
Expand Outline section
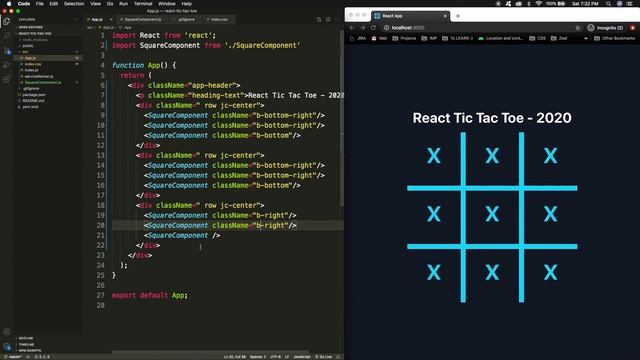(47, 338)
